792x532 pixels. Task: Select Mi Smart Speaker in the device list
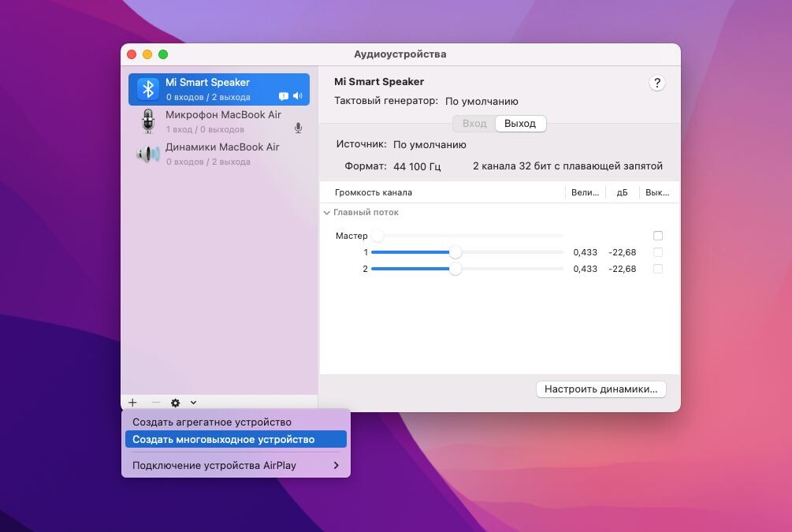click(x=219, y=89)
